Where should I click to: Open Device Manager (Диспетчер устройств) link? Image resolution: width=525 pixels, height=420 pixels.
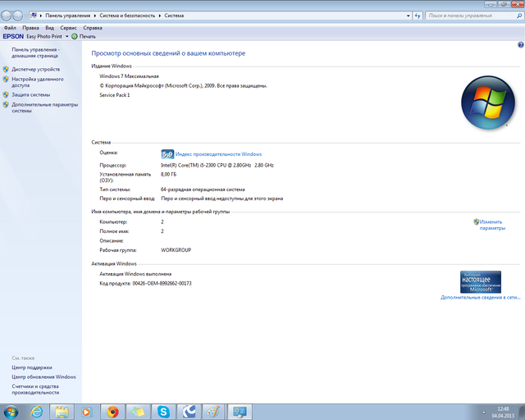click(x=35, y=69)
